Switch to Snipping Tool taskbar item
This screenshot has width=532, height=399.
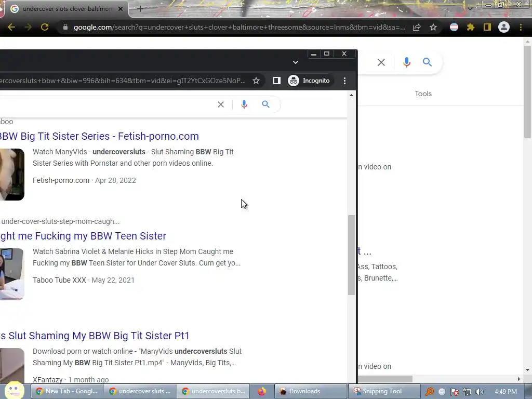coord(384,391)
